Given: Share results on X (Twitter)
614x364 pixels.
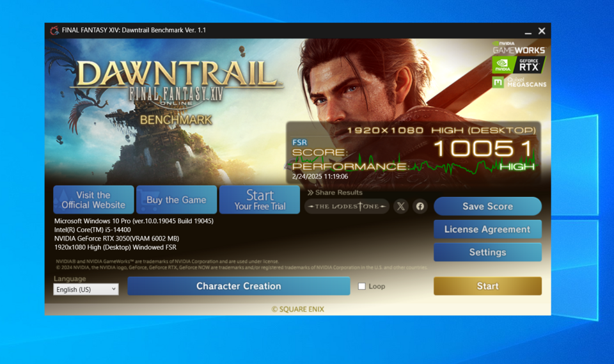Looking at the screenshot, I should tap(400, 207).
